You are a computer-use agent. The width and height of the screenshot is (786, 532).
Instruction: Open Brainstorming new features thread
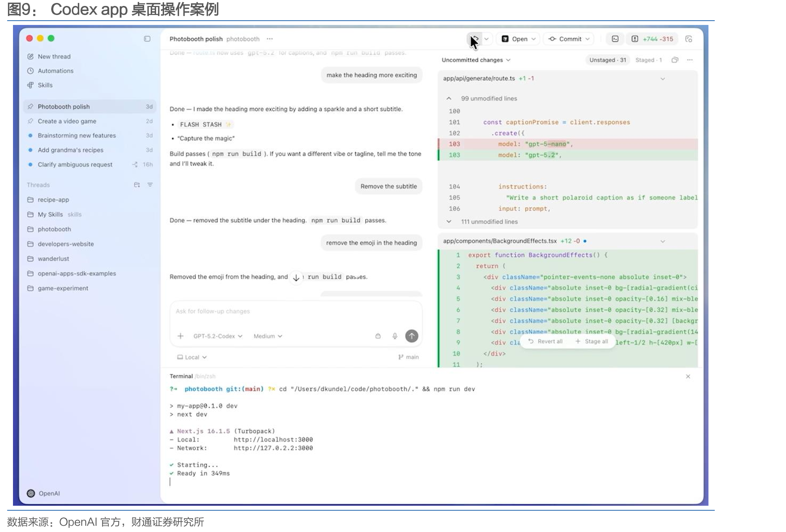click(x=90, y=135)
